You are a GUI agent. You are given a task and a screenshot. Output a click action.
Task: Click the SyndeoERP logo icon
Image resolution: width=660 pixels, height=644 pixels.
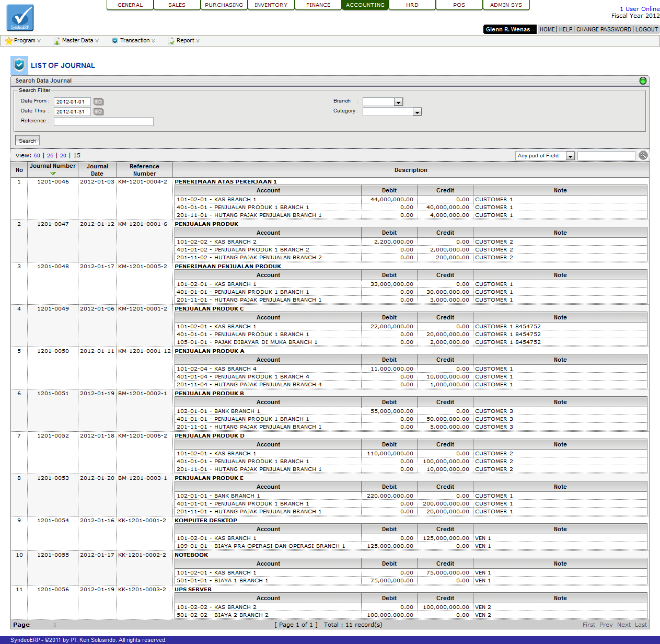(x=20, y=18)
